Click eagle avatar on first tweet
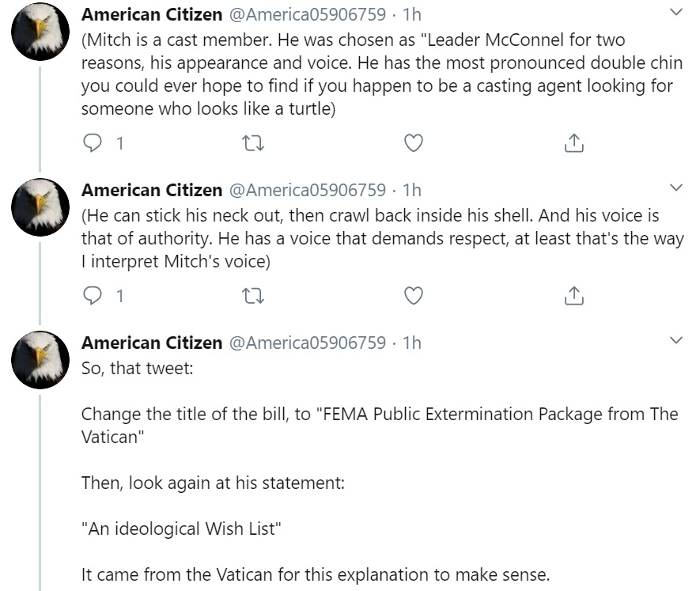The width and height of the screenshot is (700, 591). [40, 31]
